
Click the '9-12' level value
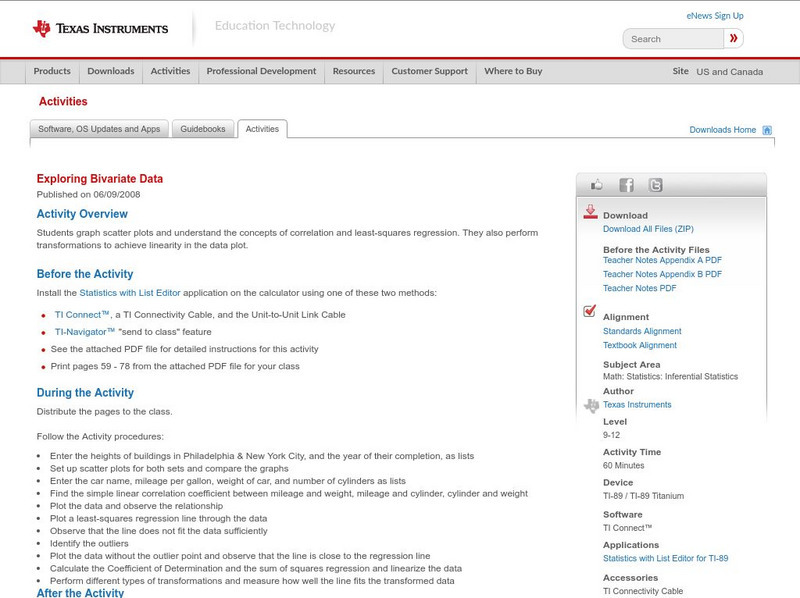coord(611,435)
